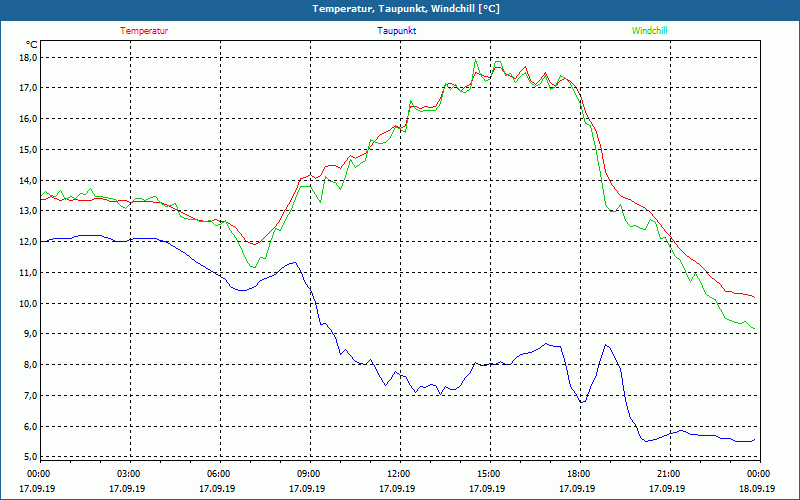The width and height of the screenshot is (800, 500).
Task: Click the 11,0 y-axis label
Action: [29, 272]
